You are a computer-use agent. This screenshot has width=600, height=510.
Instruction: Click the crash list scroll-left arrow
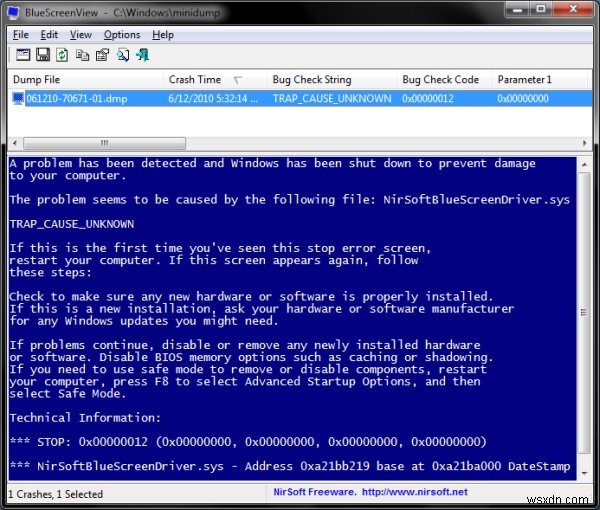point(15,143)
